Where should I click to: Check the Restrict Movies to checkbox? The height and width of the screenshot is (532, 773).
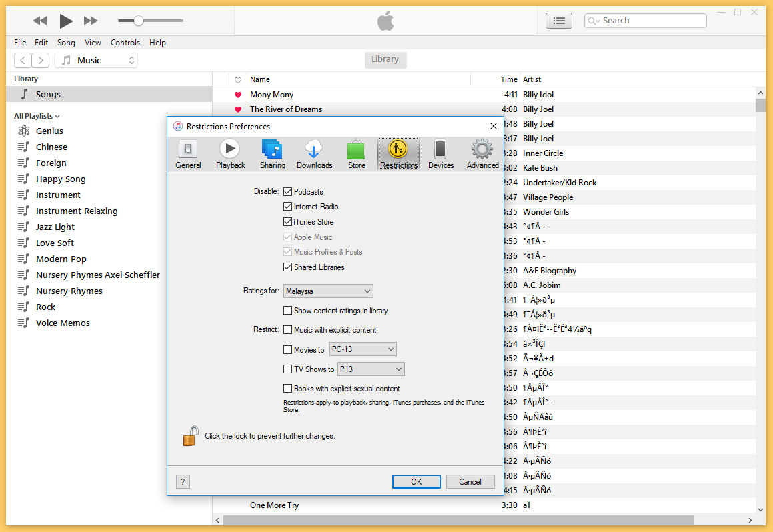click(288, 349)
